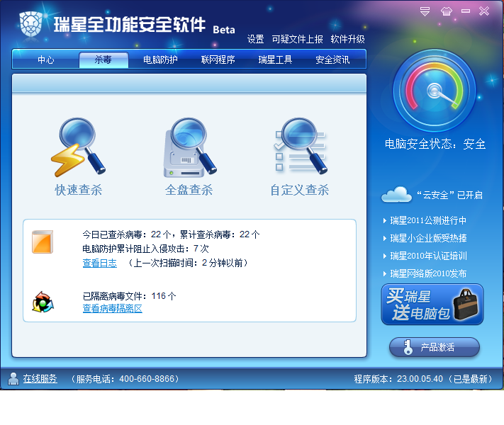Click the 自定义查杀 label
Screen dimensions: 504x425
(x=300, y=190)
